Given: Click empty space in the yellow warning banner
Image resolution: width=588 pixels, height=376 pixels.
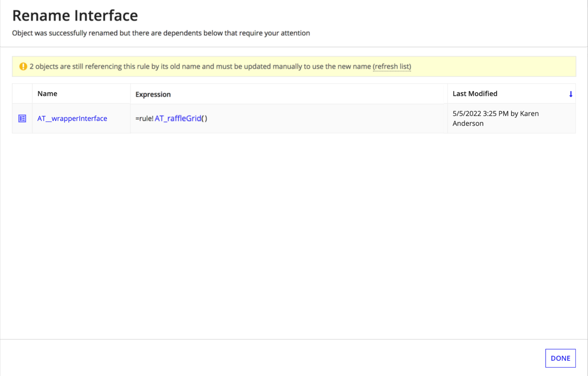Looking at the screenshot, I should (x=493, y=67).
